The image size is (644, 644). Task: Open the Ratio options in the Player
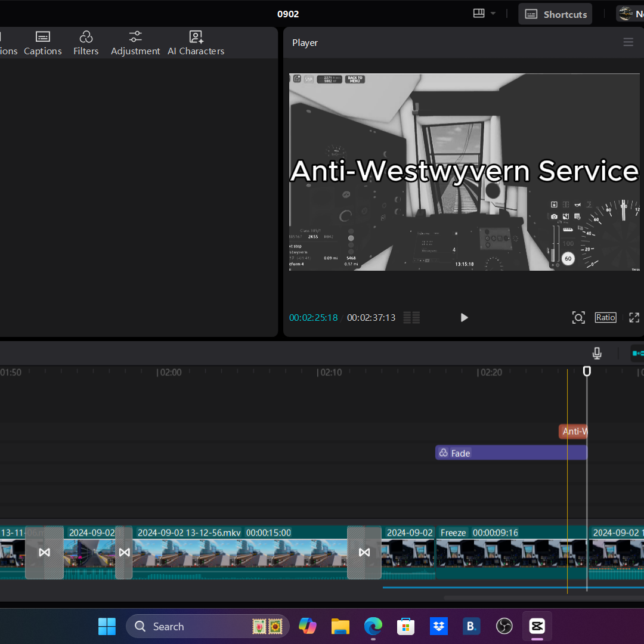click(x=605, y=318)
